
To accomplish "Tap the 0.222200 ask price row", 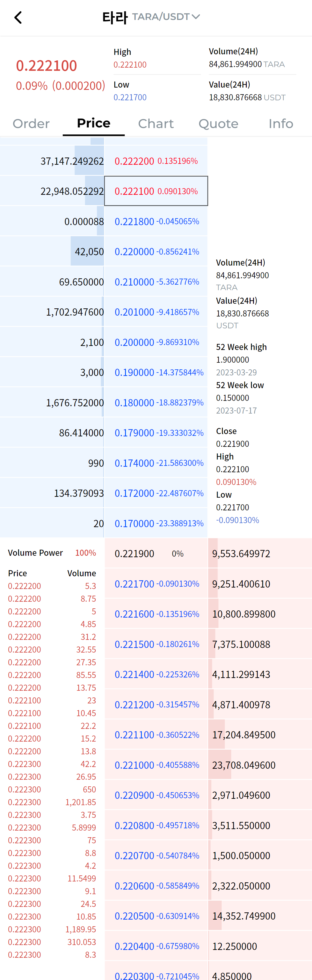I will tap(156, 161).
